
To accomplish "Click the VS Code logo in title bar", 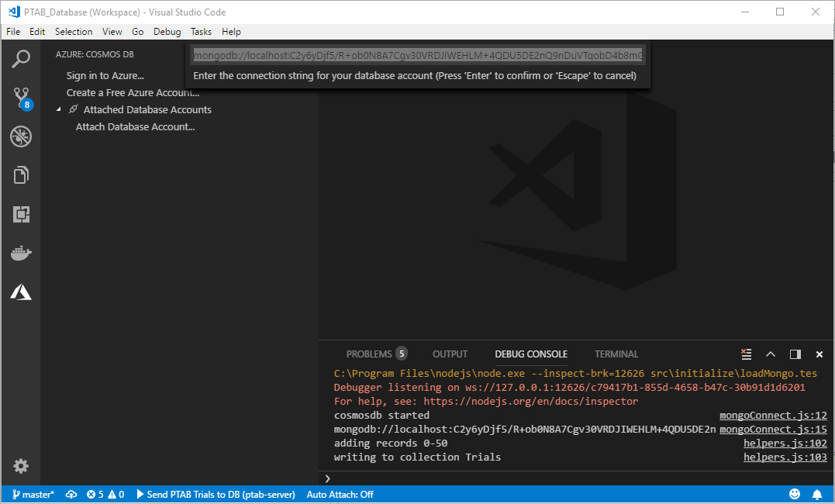I will coord(14,12).
